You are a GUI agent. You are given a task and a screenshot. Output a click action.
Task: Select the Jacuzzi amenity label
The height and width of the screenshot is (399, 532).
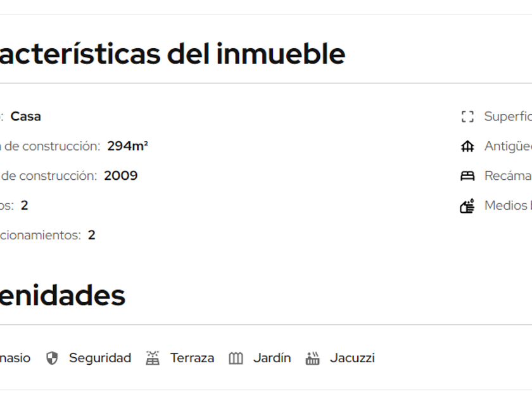click(x=352, y=358)
